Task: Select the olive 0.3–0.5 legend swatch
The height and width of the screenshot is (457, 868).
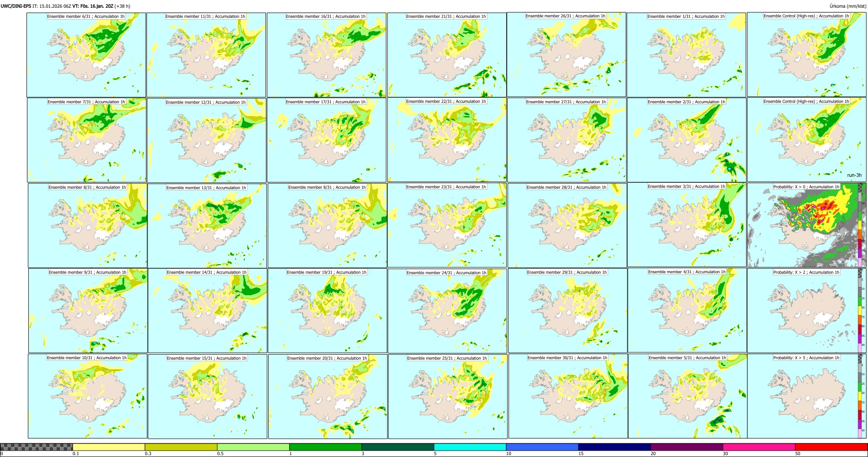Action: point(181,447)
